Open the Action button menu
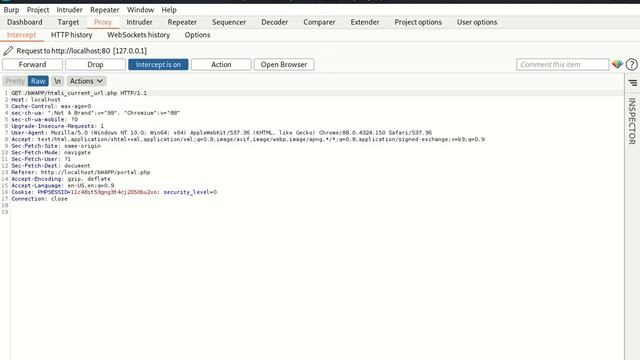The height and width of the screenshot is (360, 640). [x=221, y=64]
